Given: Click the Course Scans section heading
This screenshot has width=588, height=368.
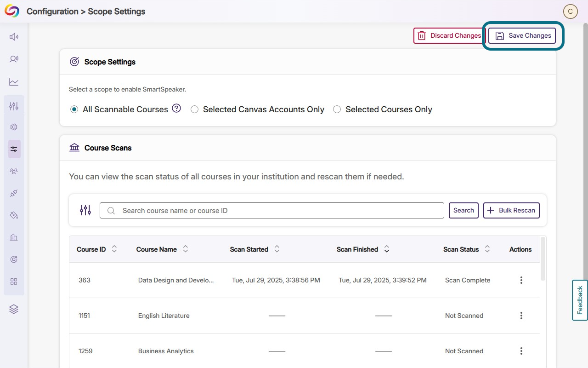Looking at the screenshot, I should pos(108,148).
